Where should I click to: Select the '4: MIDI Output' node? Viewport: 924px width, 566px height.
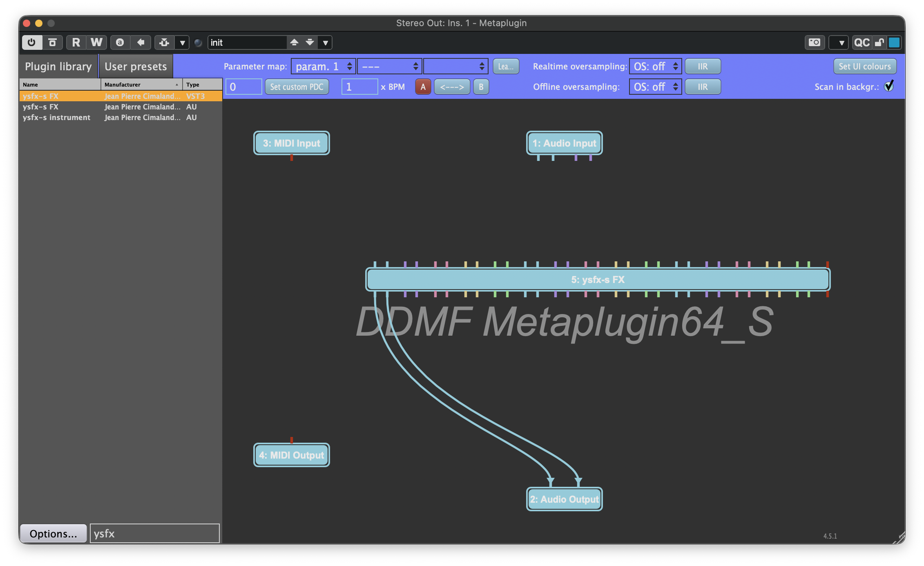[292, 455]
